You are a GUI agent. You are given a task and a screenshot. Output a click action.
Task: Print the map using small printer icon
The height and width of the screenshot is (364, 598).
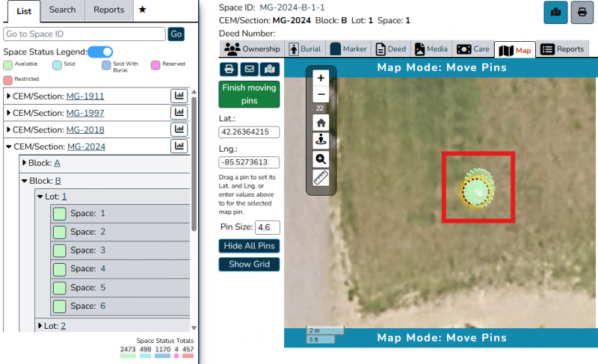[x=229, y=69]
